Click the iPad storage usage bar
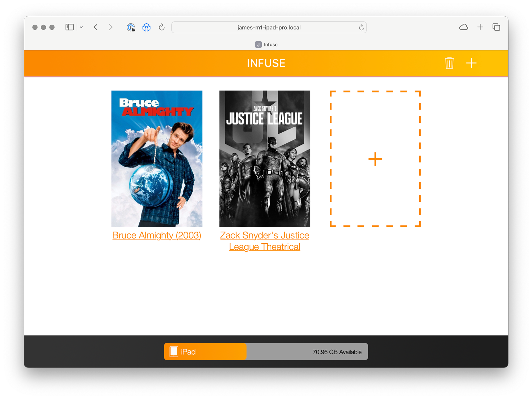Screen dimensions: 532x399 click(266, 351)
